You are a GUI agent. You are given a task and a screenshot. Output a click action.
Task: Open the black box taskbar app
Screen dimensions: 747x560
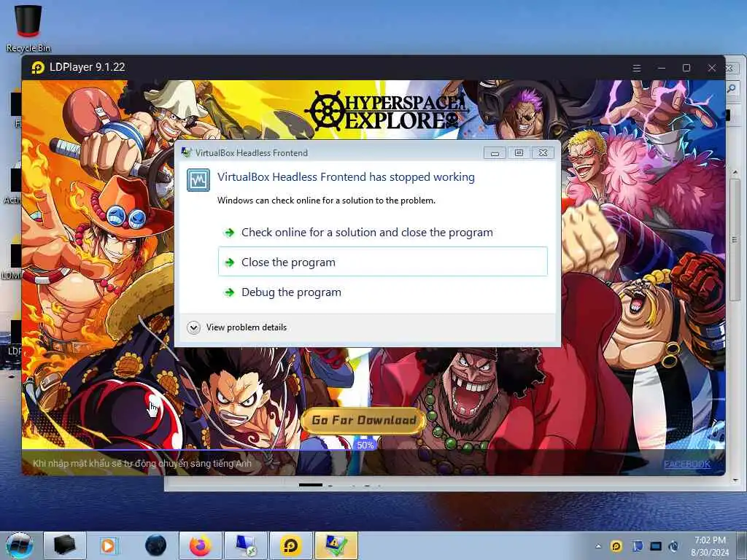click(x=65, y=545)
